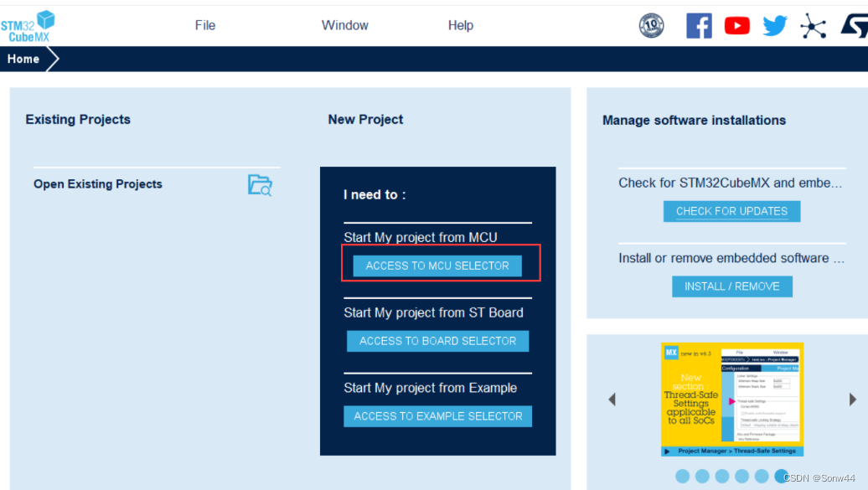Click the Open Existing Projects label
The width and height of the screenshot is (868, 490).
pyautogui.click(x=98, y=184)
